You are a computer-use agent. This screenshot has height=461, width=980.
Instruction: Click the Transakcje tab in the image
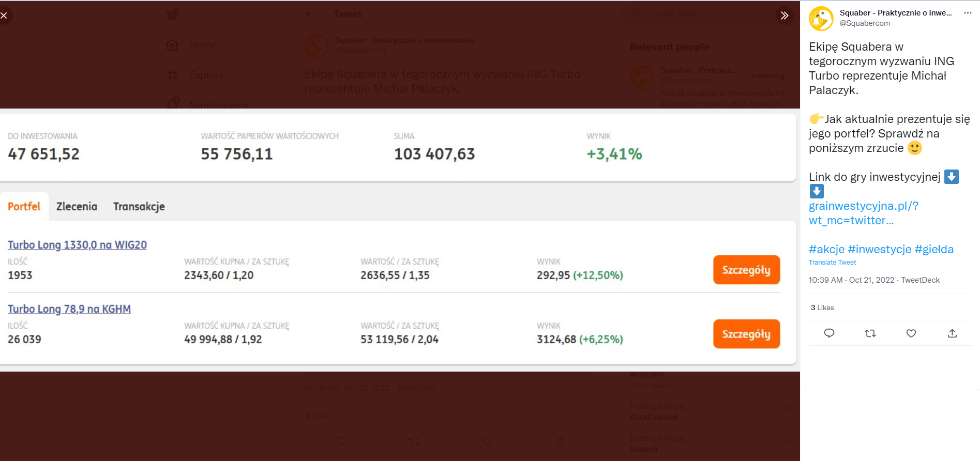139,206
